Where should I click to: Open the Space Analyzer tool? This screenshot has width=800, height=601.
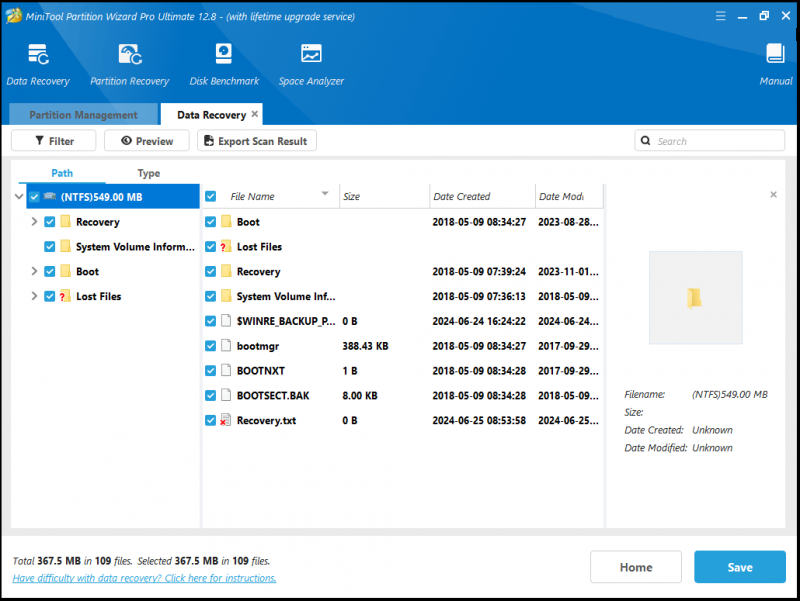click(311, 54)
